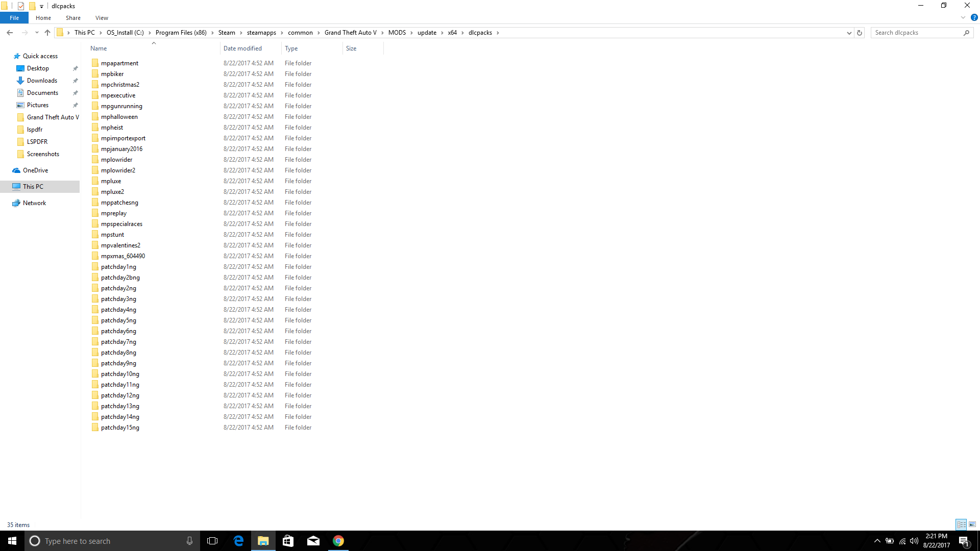
Task: Open the address bar history dropdown
Action: [x=849, y=33]
